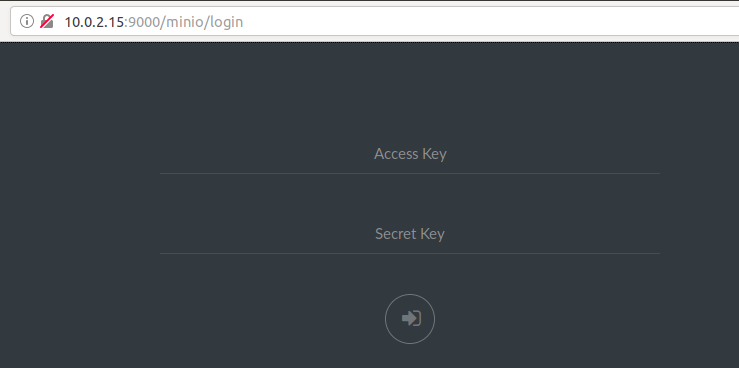This screenshot has height=368, width=739.
Task: Click the Secret Key placeholder label
Action: [410, 234]
